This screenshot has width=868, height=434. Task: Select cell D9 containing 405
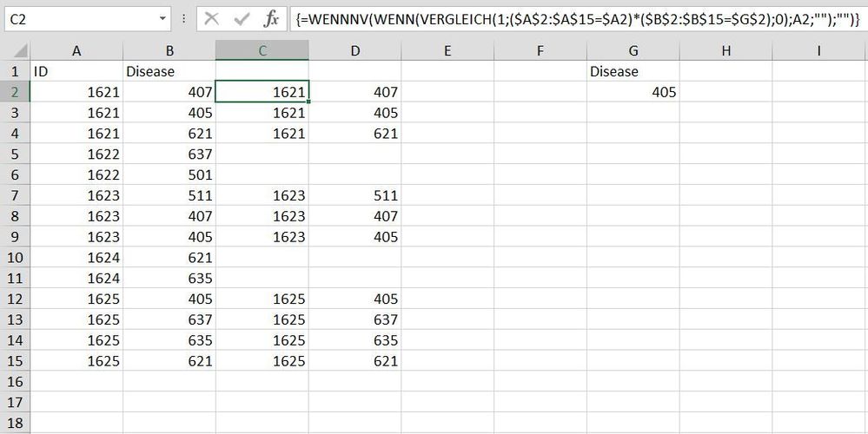(354, 237)
